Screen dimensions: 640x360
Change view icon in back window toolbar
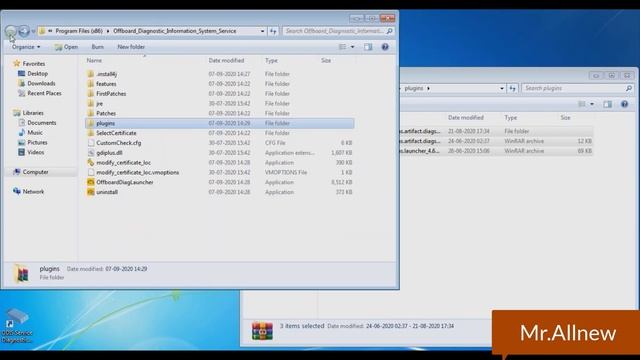(x=582, y=104)
